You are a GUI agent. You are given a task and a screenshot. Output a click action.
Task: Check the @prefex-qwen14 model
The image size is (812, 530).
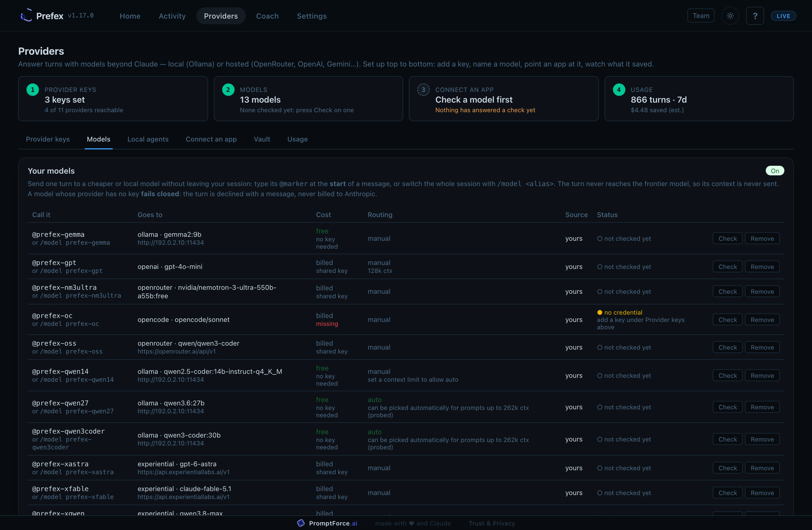pos(727,376)
